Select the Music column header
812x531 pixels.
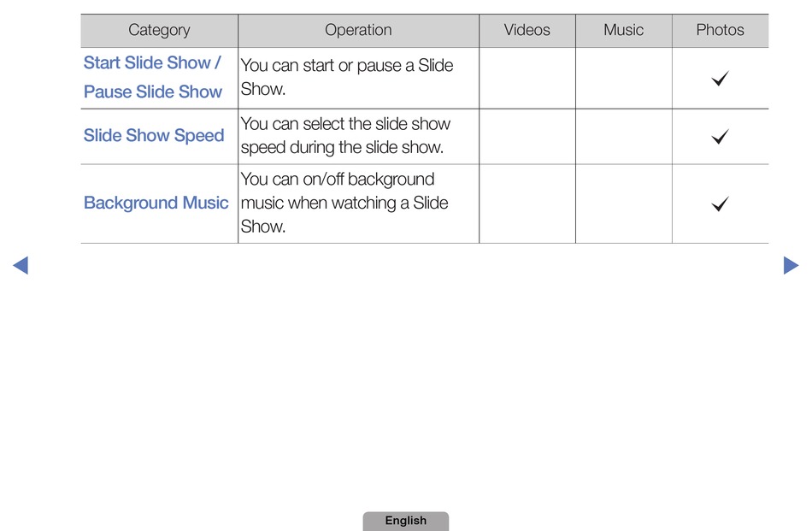click(x=623, y=31)
